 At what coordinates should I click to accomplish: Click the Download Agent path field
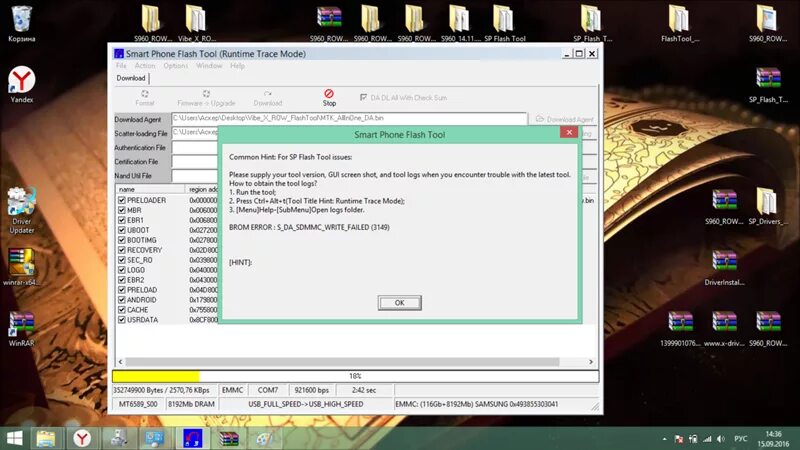[x=349, y=118]
